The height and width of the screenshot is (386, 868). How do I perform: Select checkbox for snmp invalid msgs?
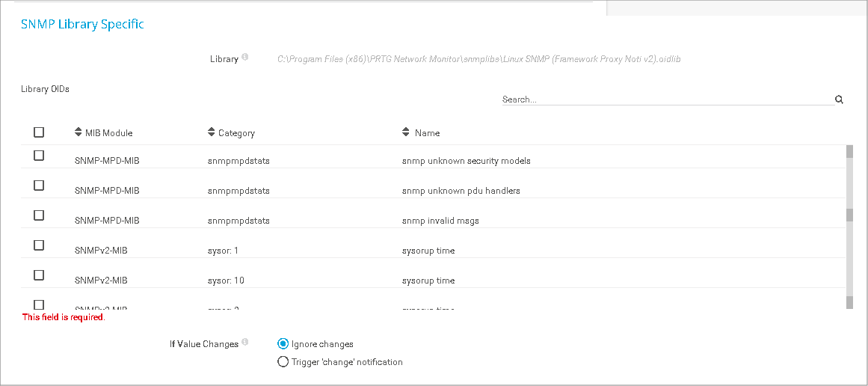39,215
